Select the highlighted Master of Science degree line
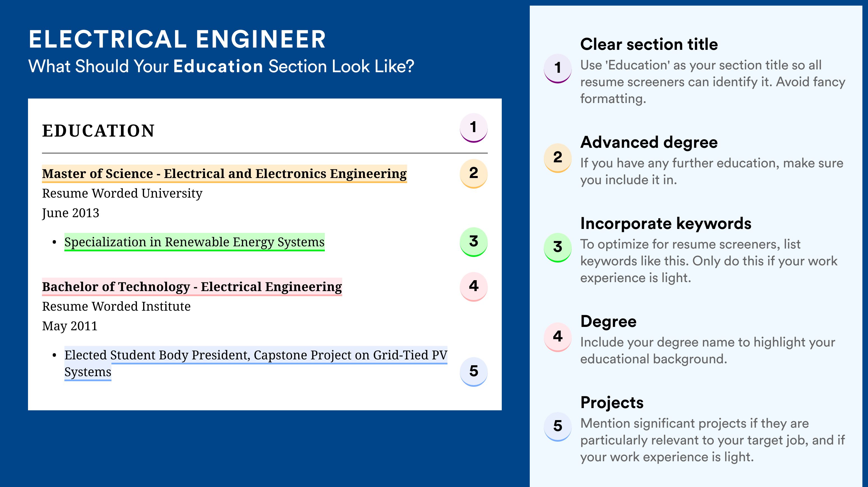This screenshot has width=868, height=487. coord(224,174)
